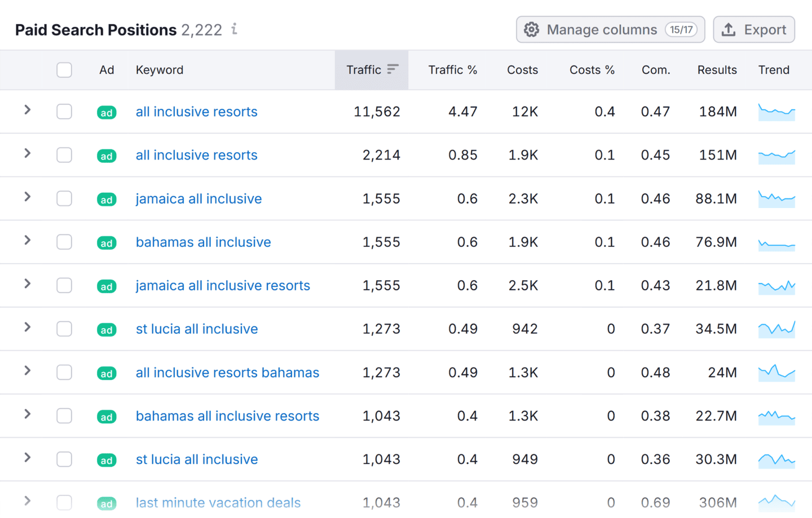Click the Results column header
This screenshot has height=518, width=812.
point(717,69)
